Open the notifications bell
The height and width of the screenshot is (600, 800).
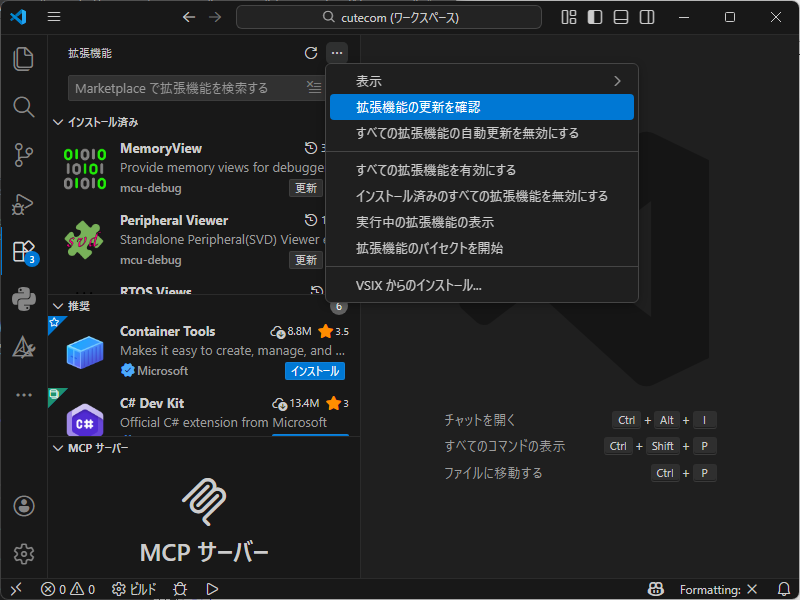(x=784, y=590)
